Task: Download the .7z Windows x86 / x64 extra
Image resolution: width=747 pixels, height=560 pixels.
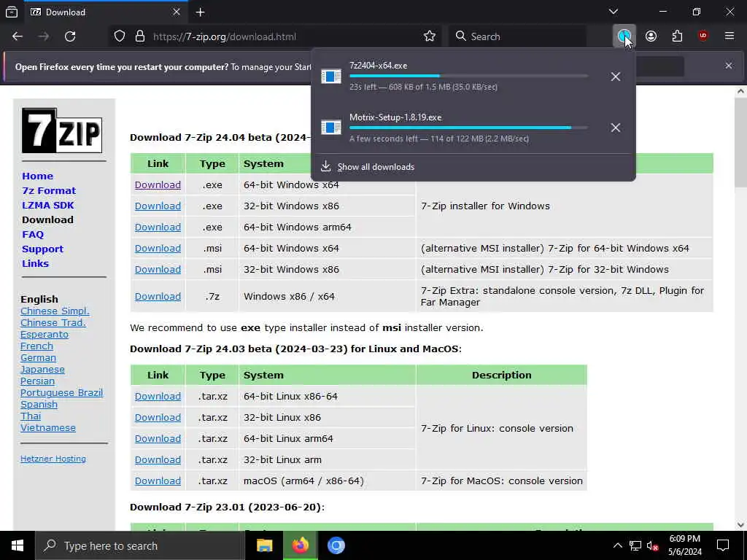Action: point(158,296)
